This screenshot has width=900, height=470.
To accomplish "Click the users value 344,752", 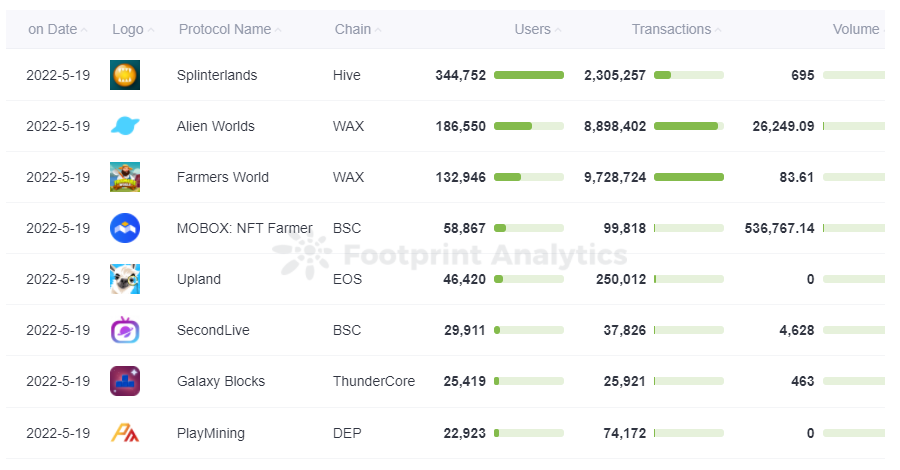I will pyautogui.click(x=460, y=75).
